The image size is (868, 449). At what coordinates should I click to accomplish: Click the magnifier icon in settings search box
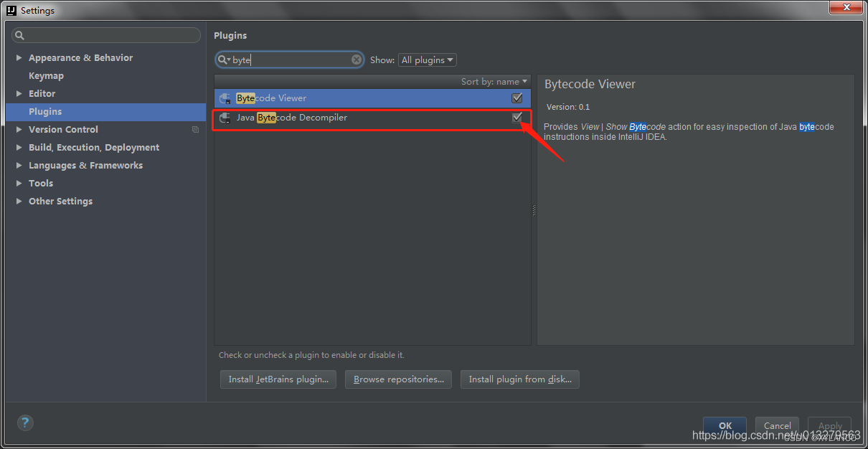point(19,35)
